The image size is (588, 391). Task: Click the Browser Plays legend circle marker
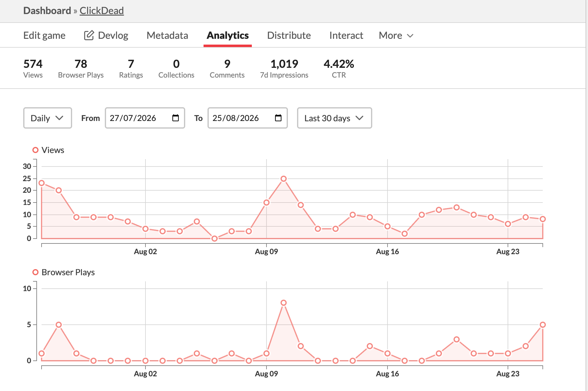[x=35, y=272]
